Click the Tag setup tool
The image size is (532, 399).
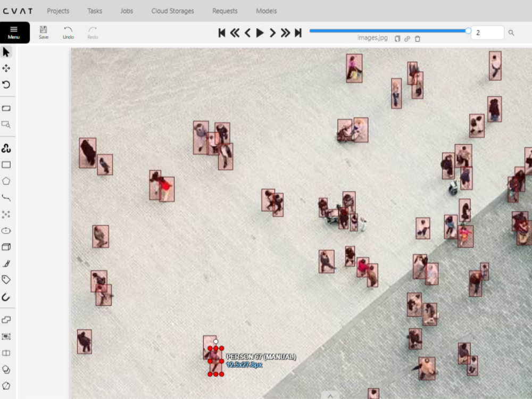tap(6, 280)
